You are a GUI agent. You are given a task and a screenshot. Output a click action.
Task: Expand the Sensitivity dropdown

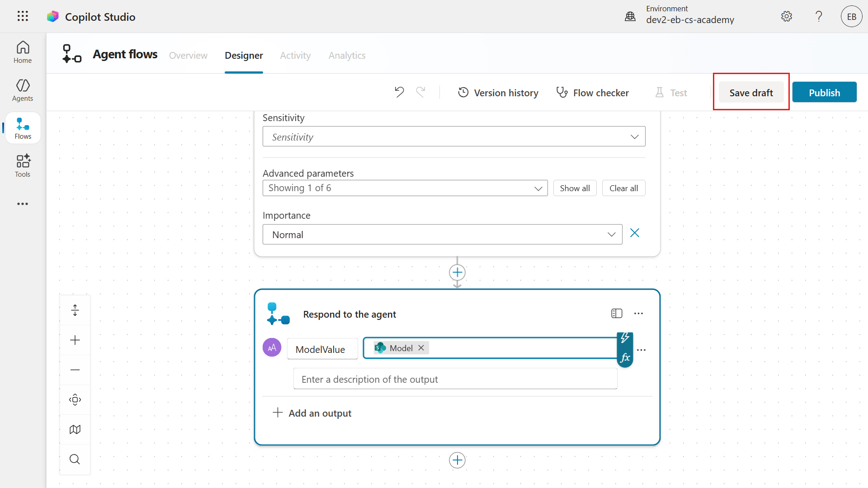454,136
